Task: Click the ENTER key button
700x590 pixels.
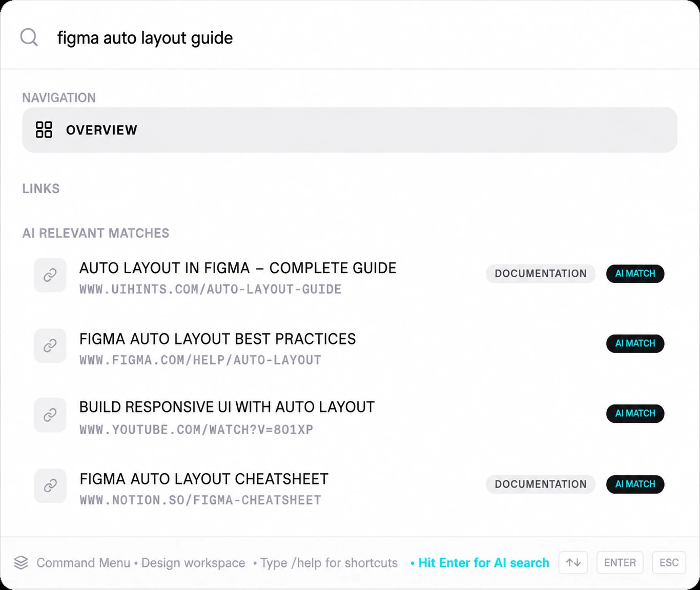Action: coord(620,563)
